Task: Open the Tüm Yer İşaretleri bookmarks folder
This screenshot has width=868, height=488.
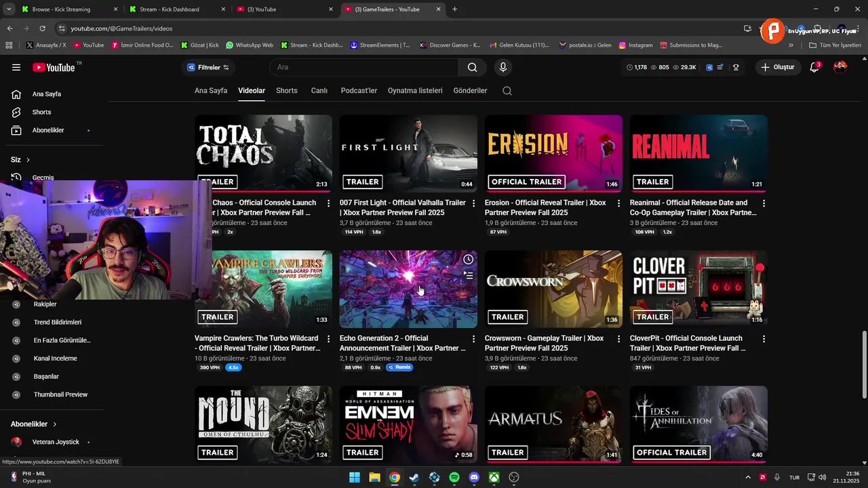Action: click(835, 45)
